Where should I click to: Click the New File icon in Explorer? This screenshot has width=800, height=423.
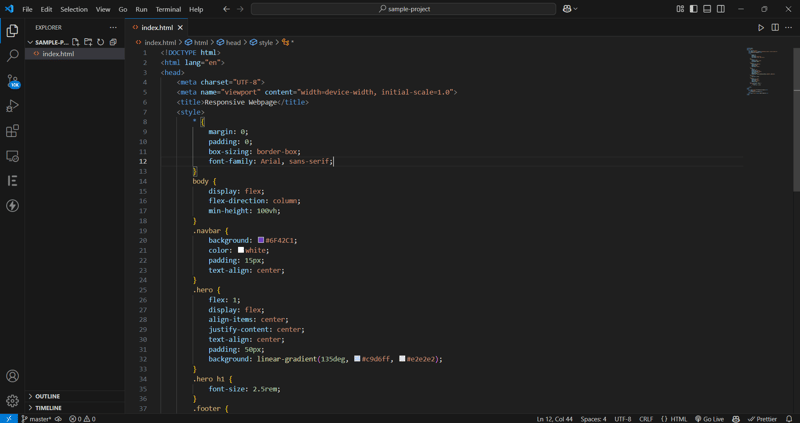76,42
